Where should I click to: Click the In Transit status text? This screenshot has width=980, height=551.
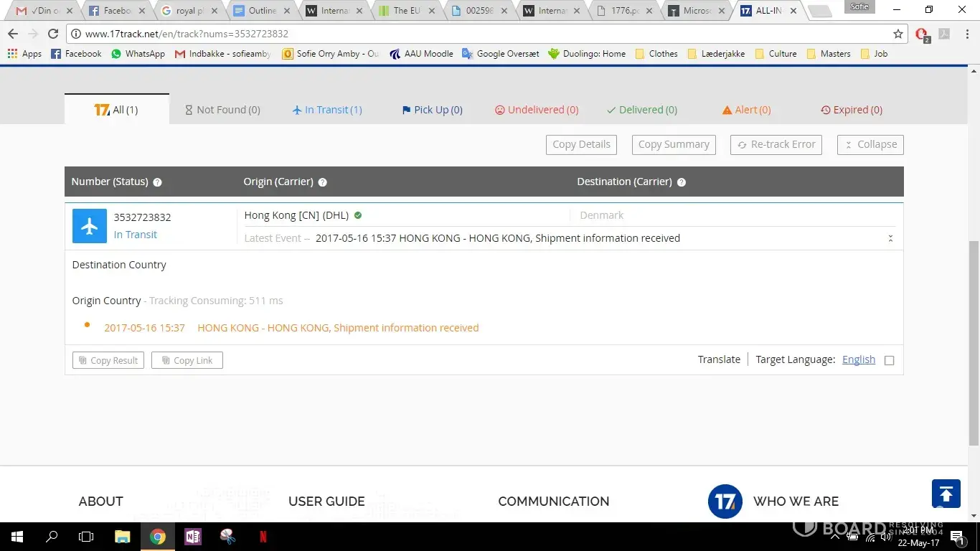point(135,235)
